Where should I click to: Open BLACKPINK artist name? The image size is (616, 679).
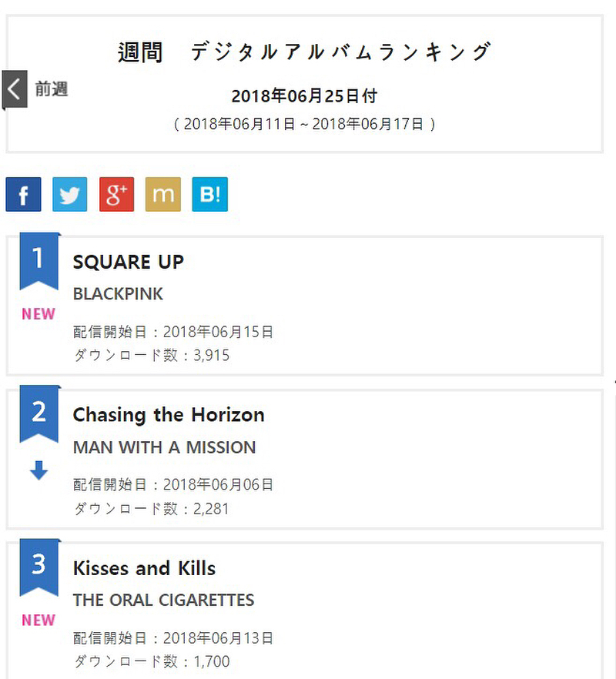[x=118, y=294]
